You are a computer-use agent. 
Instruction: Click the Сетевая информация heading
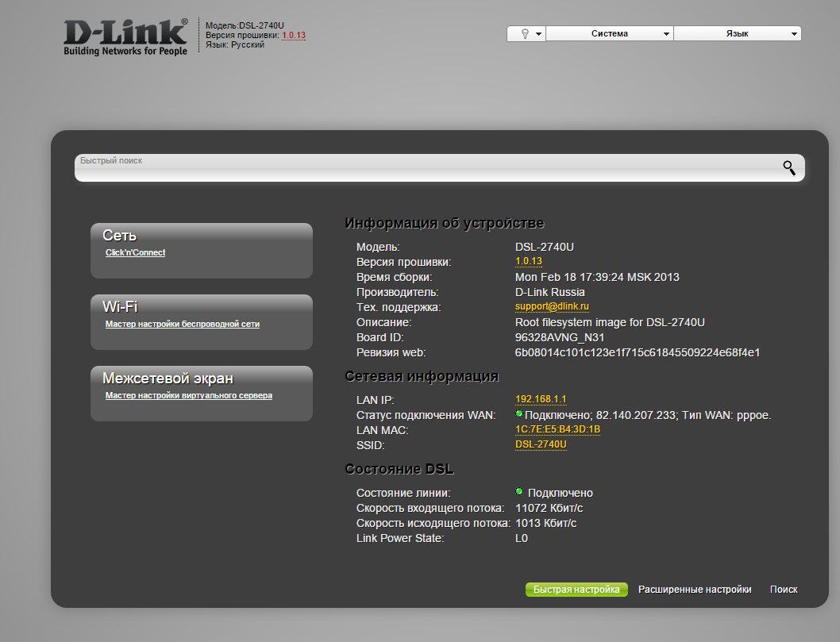coord(422,376)
